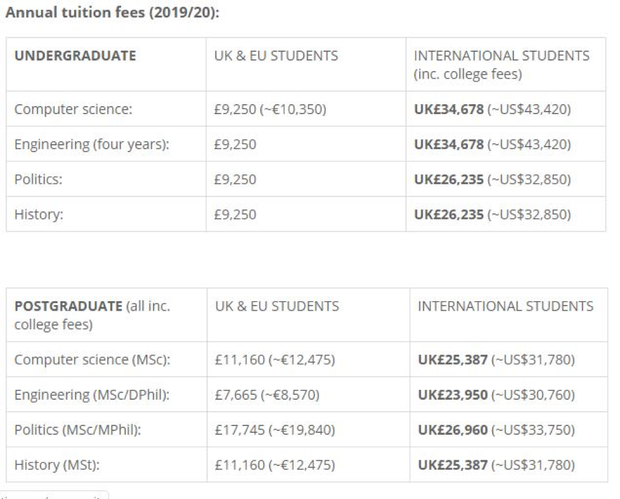Select Engineering (MSc/DPhil) row label
This screenshot has height=499, width=620.
[x=92, y=395]
